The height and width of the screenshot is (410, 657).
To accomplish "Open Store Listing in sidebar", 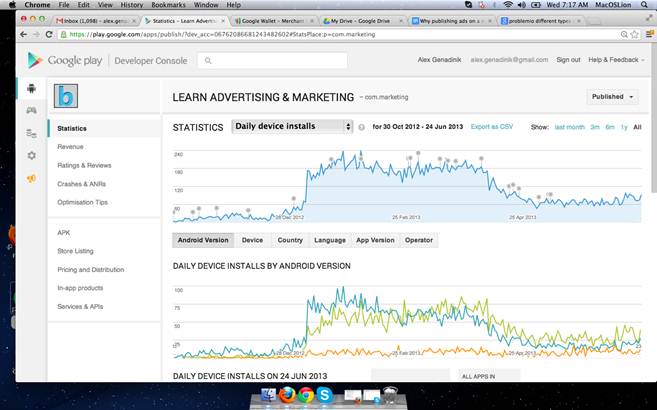I will 75,251.
